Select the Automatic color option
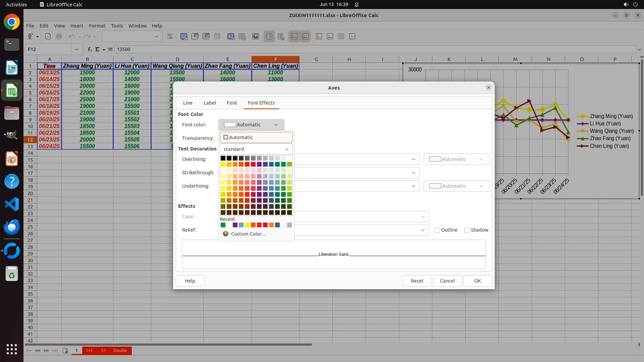Image resolution: width=644 pixels, height=362 pixels. pyautogui.click(x=256, y=137)
